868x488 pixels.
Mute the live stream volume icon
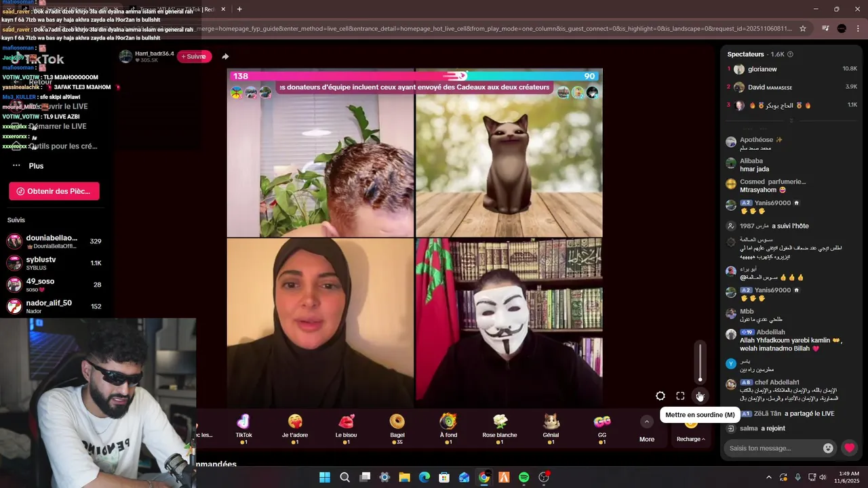pos(701,396)
